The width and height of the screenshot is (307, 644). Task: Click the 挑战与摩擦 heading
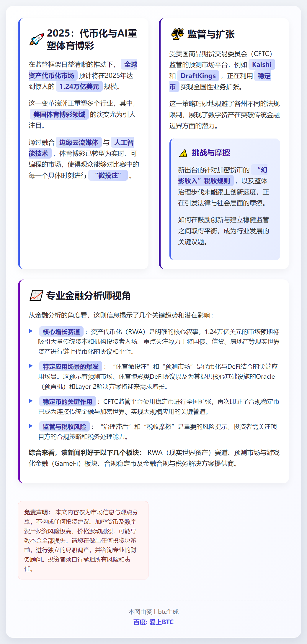[x=211, y=153]
